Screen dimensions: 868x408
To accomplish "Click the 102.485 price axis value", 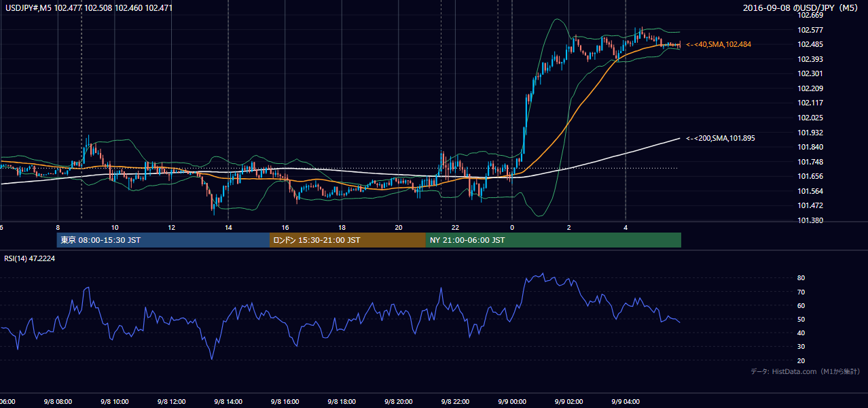I will tap(810, 45).
